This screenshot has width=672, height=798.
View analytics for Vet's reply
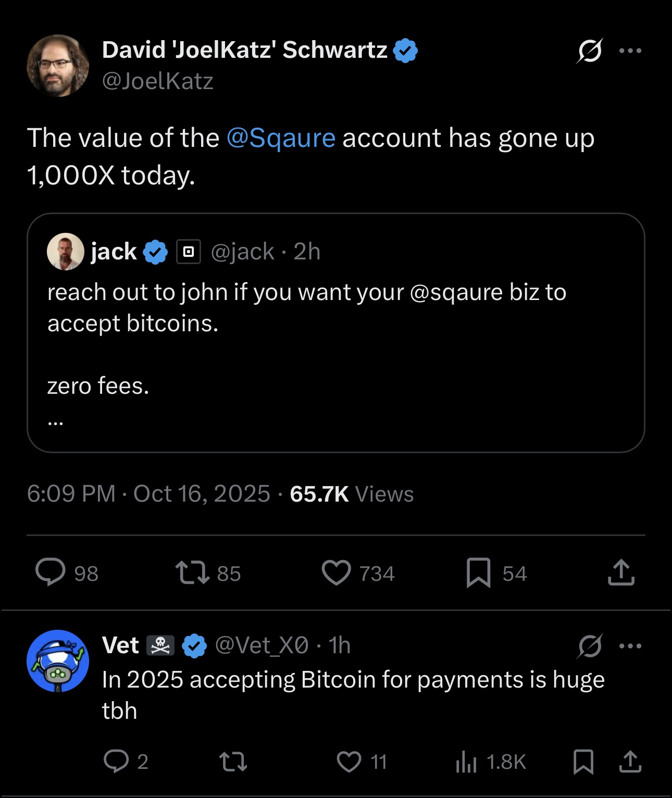point(467,762)
